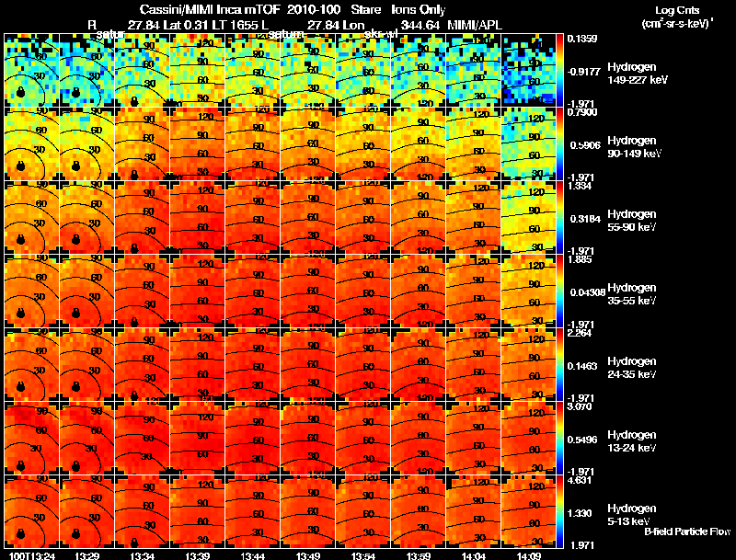Open the 90-149 keV image panel at 14:09
Viewport: 736px width, 560px height.
click(528, 143)
